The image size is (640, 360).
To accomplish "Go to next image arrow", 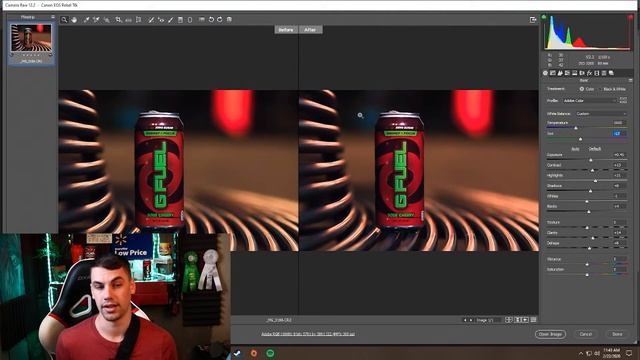I will coord(471,320).
